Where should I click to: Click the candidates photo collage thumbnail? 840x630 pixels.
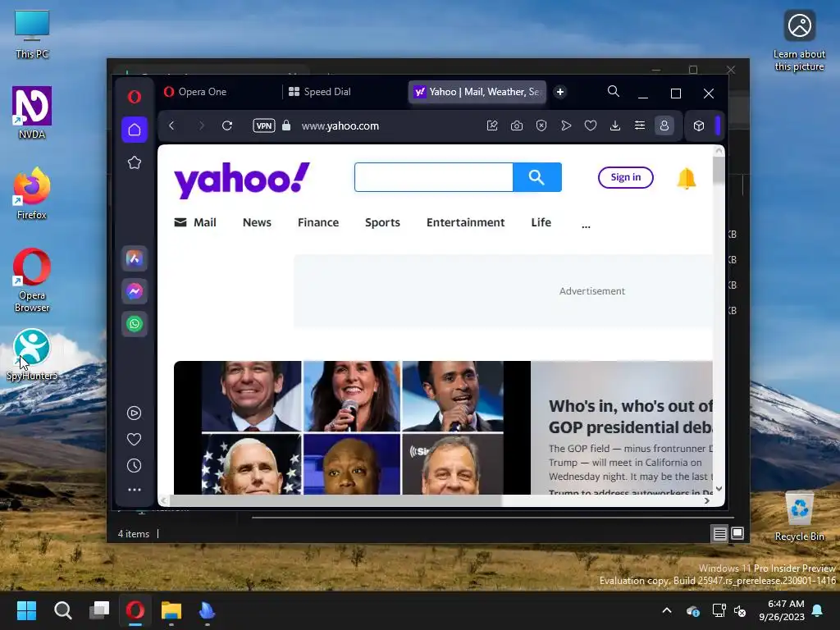click(352, 427)
